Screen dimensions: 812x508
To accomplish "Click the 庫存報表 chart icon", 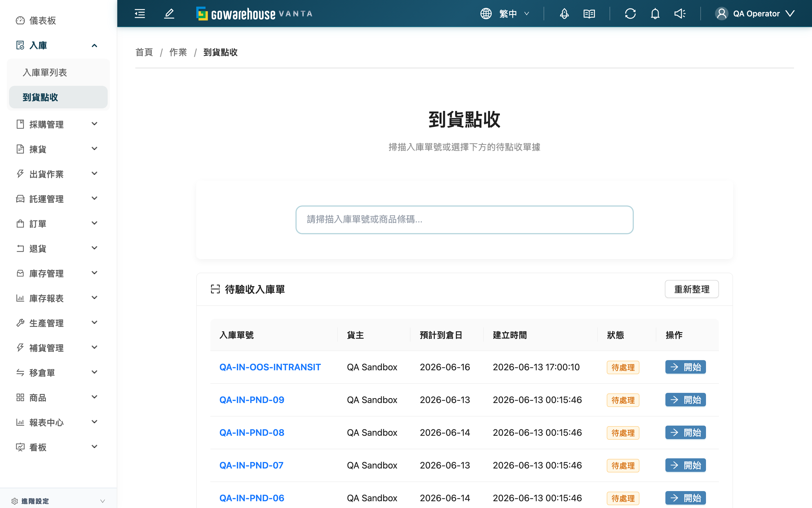I will (20, 298).
